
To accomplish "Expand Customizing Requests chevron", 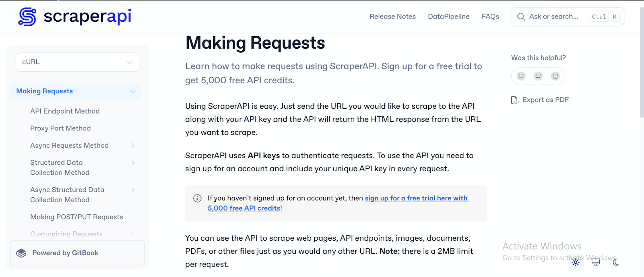I will (x=133, y=234).
